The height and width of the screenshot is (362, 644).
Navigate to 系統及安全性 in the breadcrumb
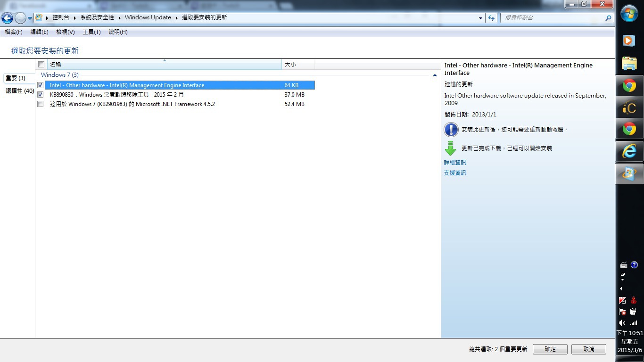click(x=97, y=17)
